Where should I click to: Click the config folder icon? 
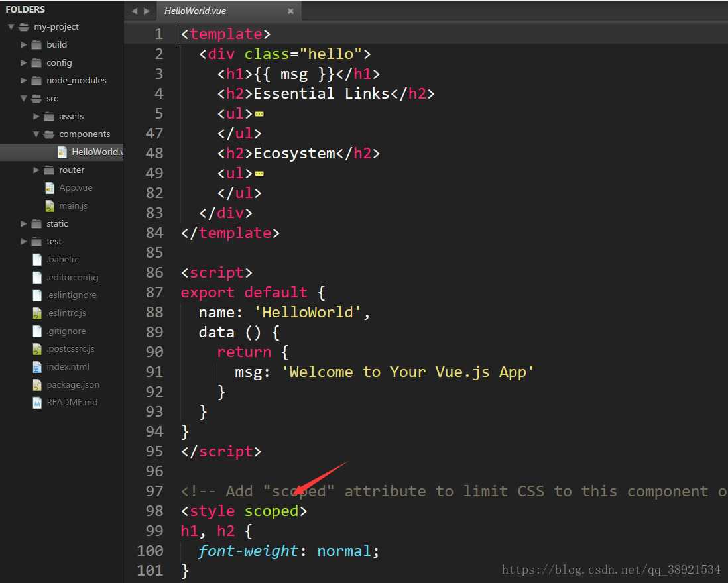pos(36,63)
